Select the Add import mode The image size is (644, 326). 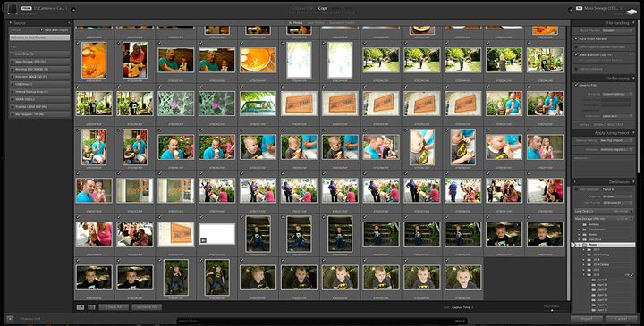(348, 8)
